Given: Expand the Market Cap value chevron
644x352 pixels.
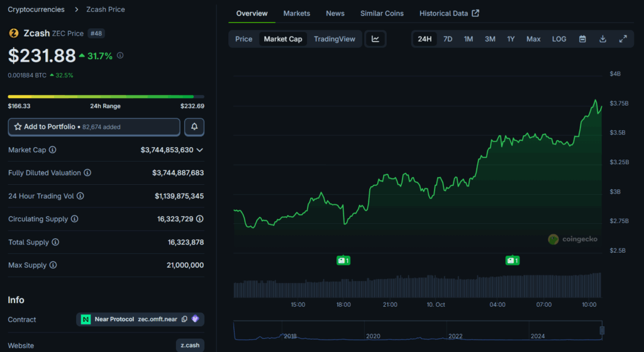Looking at the screenshot, I should (200, 150).
